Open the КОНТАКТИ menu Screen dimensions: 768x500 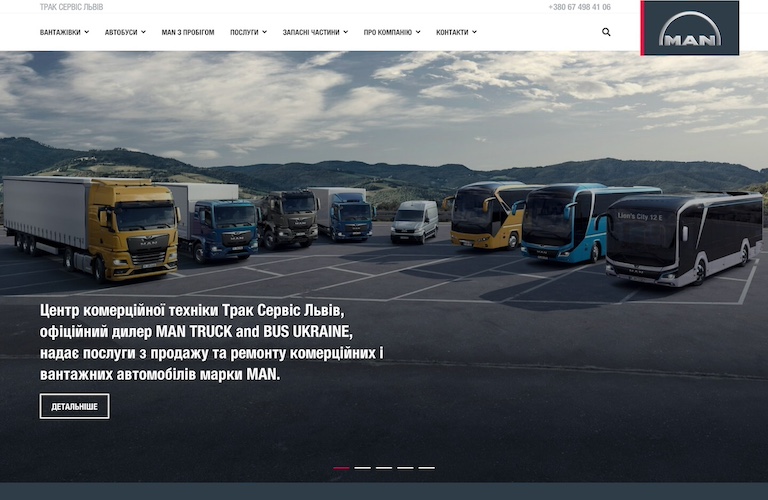tap(456, 32)
